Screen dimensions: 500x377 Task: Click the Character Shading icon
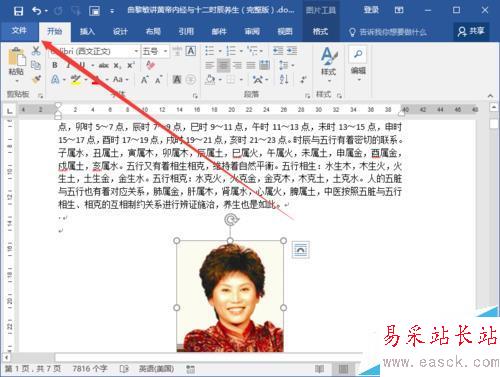click(x=177, y=80)
